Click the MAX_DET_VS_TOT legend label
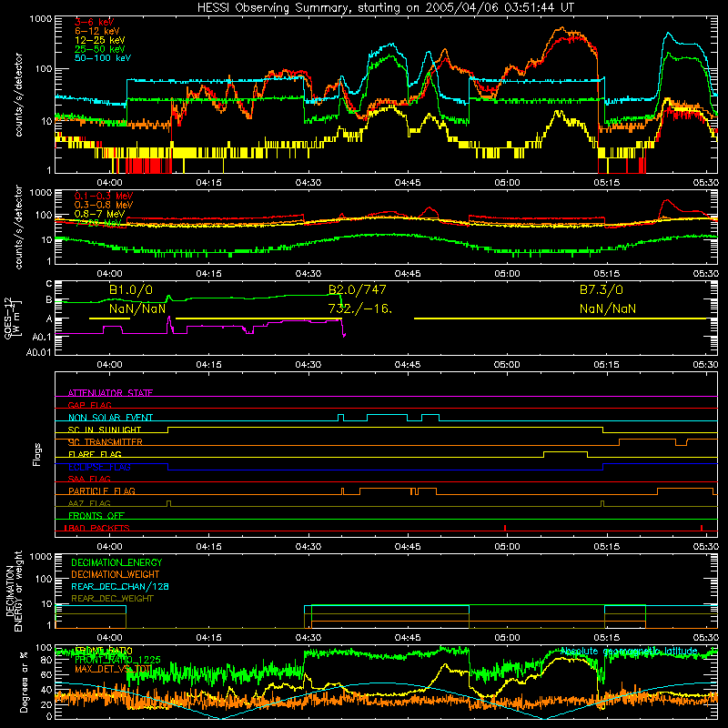Screen dimensions: 728x728 (113, 669)
